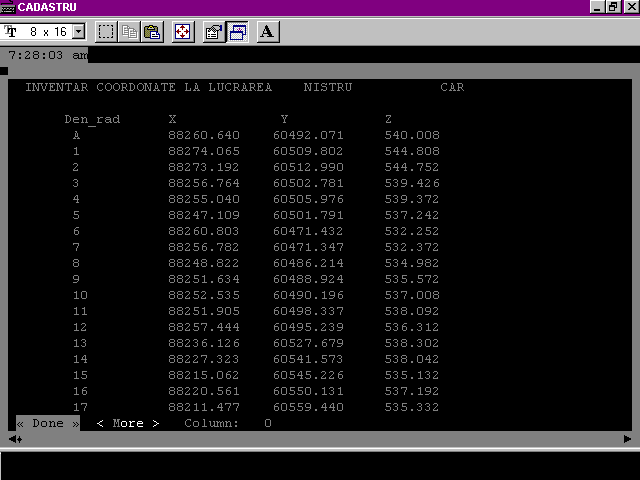Click the Column number field
640x480 pixels.
[267, 423]
